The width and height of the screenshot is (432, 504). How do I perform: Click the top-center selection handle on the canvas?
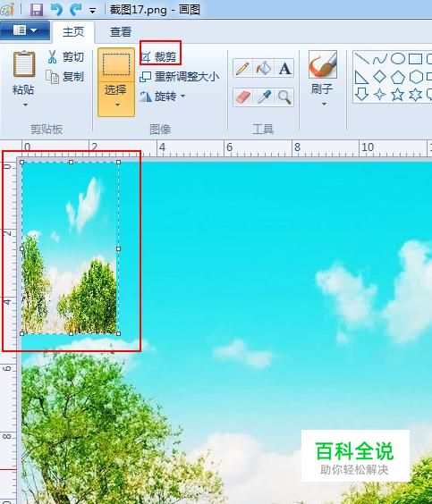71,163
